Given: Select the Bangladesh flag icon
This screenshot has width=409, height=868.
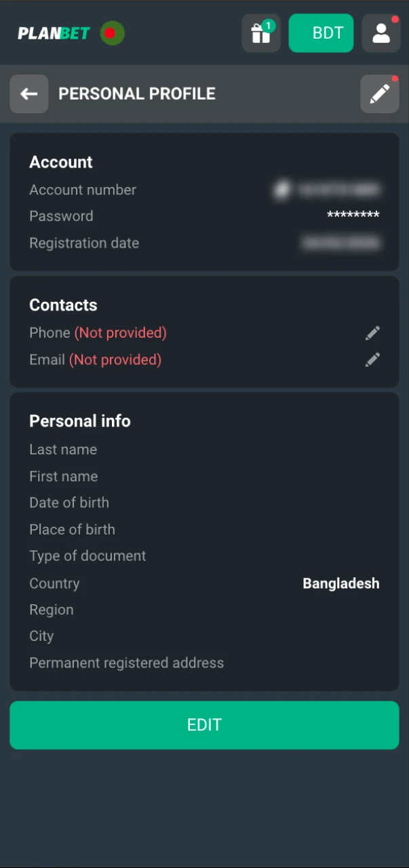Looking at the screenshot, I should pos(113,33).
